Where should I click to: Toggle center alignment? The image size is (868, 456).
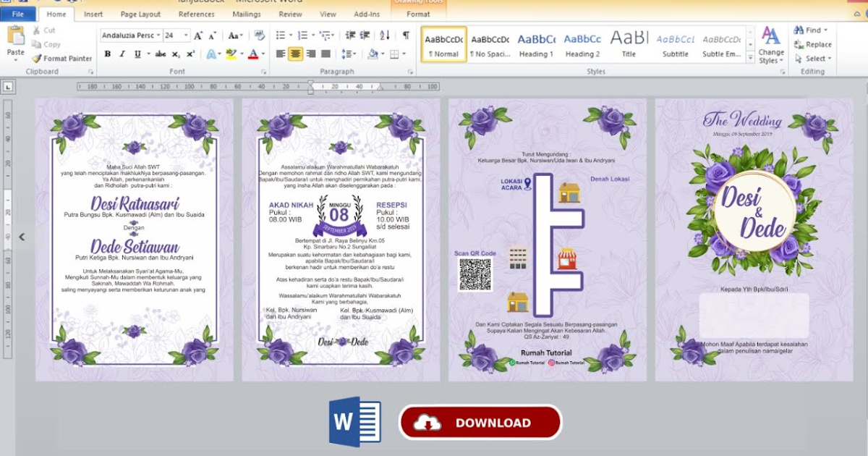pyautogui.click(x=296, y=54)
